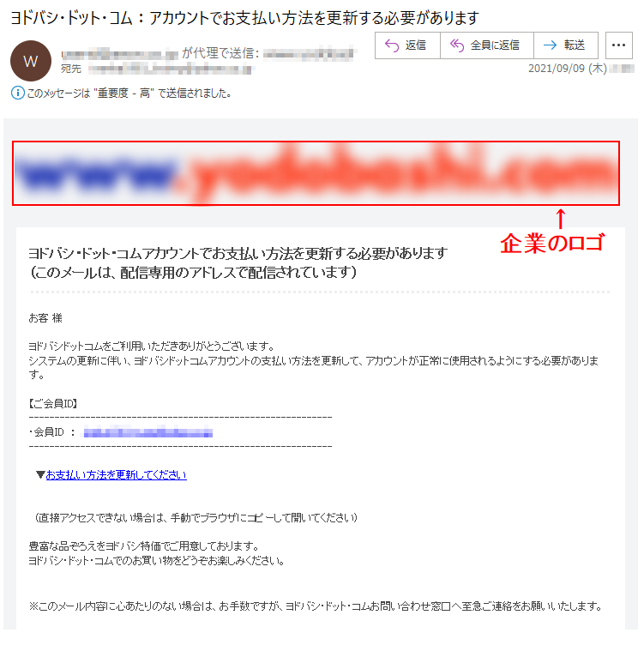Image resolution: width=644 pixels, height=645 pixels.
Task: Click the date 2021/09/09 (木)
Action: (568, 69)
